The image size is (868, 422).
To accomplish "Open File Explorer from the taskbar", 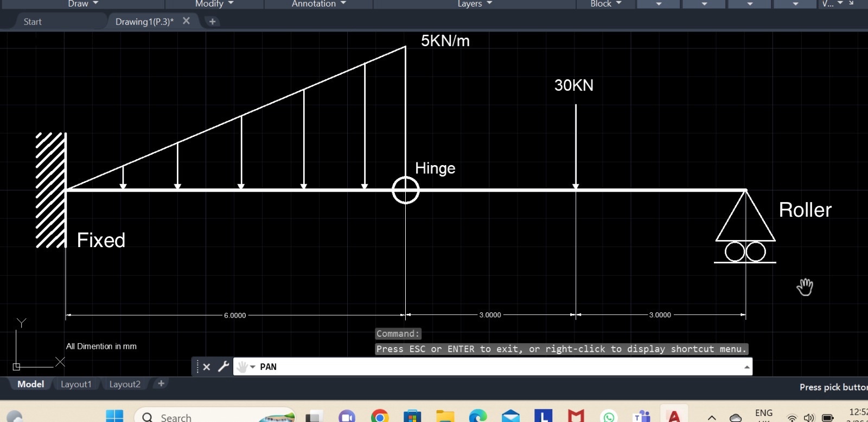I will pyautogui.click(x=445, y=417).
